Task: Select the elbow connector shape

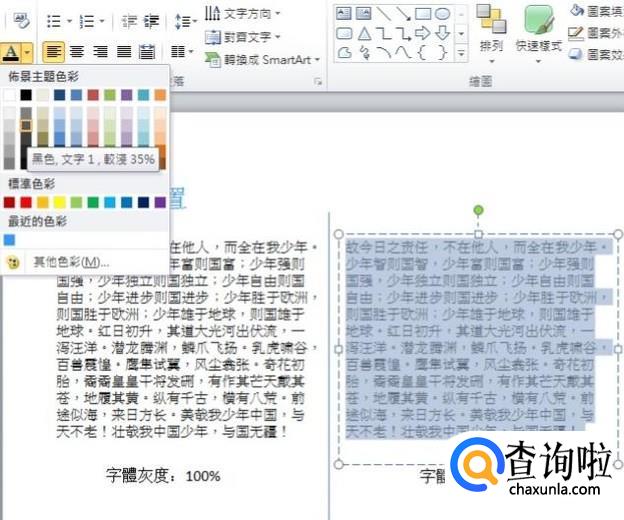Action: pos(384,33)
